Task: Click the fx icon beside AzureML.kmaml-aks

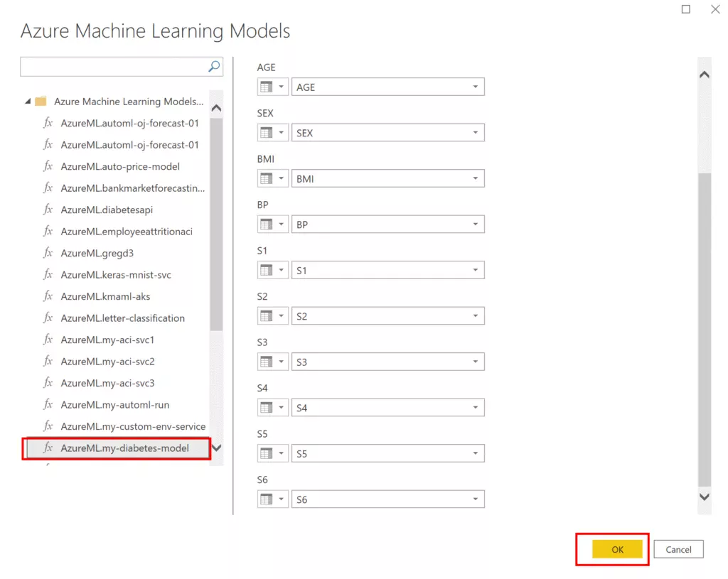Action: click(48, 296)
